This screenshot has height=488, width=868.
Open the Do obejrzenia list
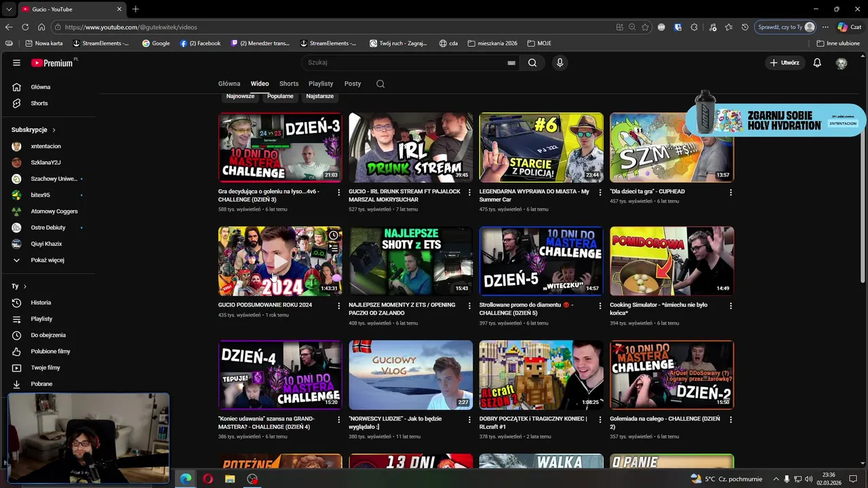tap(47, 335)
